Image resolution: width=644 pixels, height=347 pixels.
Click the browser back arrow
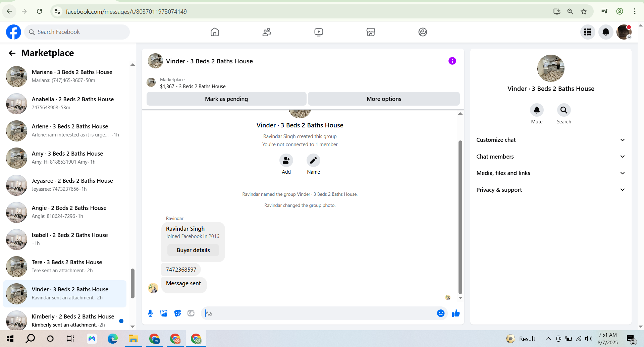(x=9, y=11)
